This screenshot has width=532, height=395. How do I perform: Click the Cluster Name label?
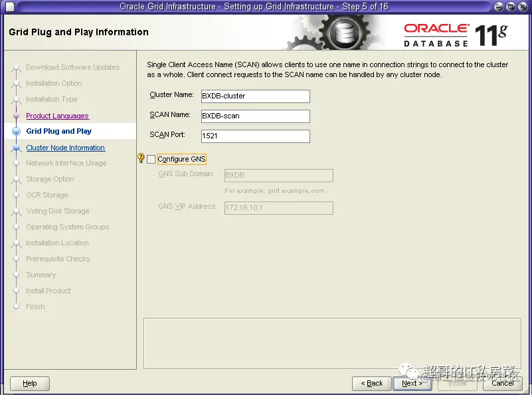[x=171, y=94]
